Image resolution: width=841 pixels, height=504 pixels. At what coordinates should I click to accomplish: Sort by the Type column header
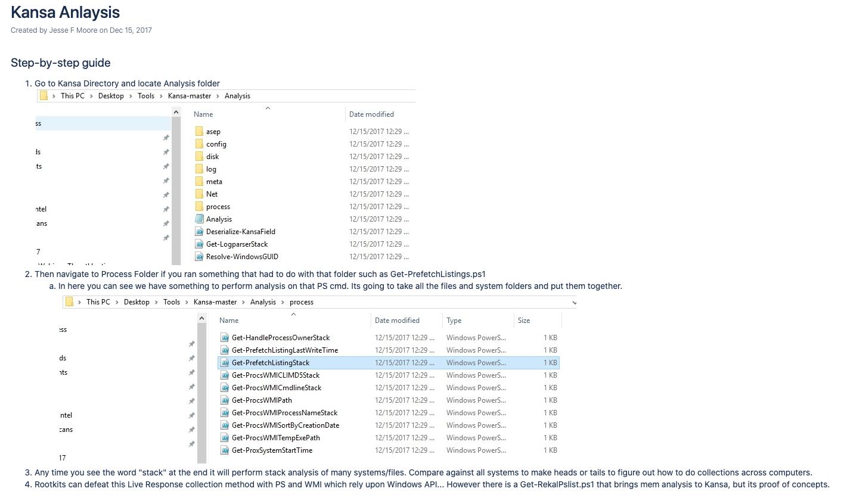454,321
